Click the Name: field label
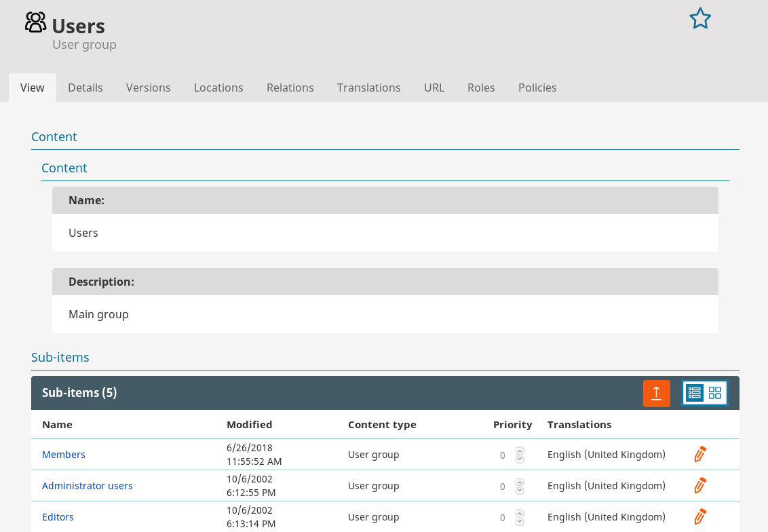The height and width of the screenshot is (532, 768). (86, 200)
